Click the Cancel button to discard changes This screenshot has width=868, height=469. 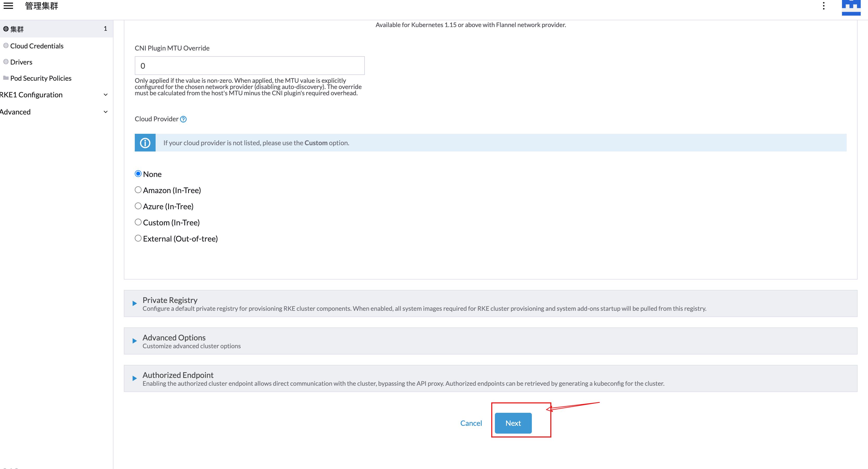tap(471, 423)
